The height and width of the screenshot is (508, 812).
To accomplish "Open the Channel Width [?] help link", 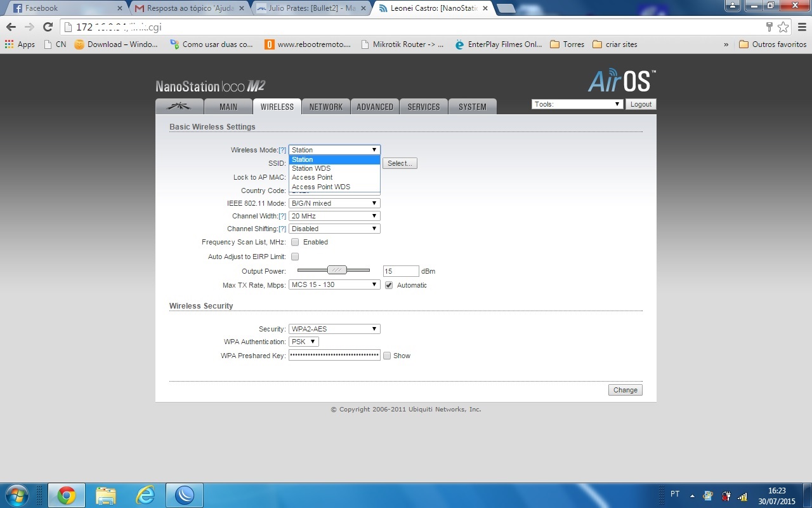I will pos(282,216).
